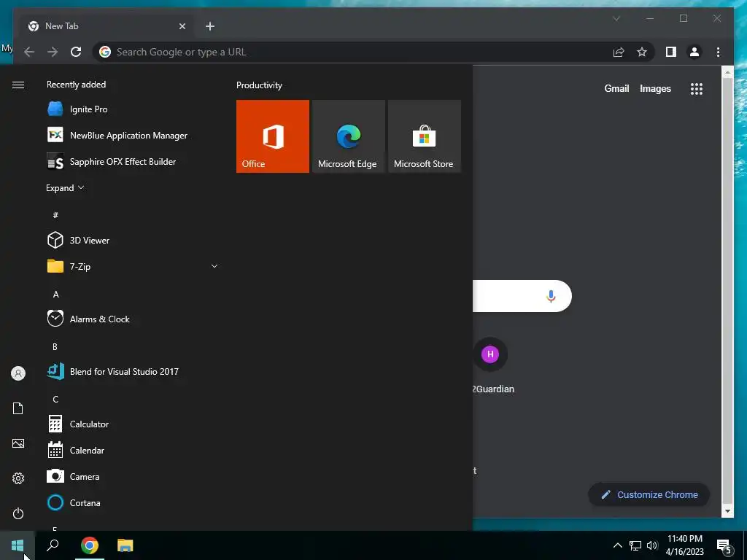Launch NewBlue Application Manager
Image resolution: width=747 pixels, height=560 pixels.
133,135
